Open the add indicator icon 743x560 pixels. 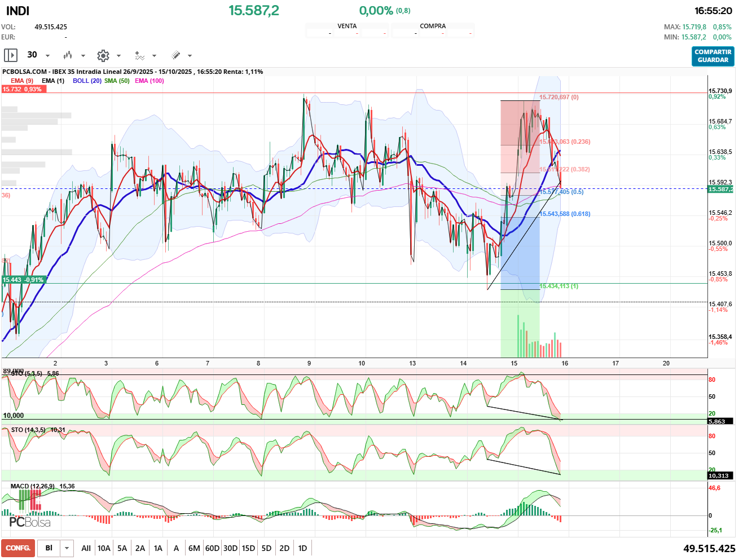139,55
